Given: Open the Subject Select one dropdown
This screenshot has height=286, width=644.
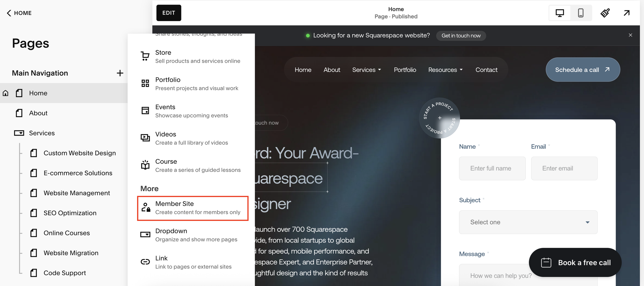Looking at the screenshot, I should pyautogui.click(x=528, y=222).
